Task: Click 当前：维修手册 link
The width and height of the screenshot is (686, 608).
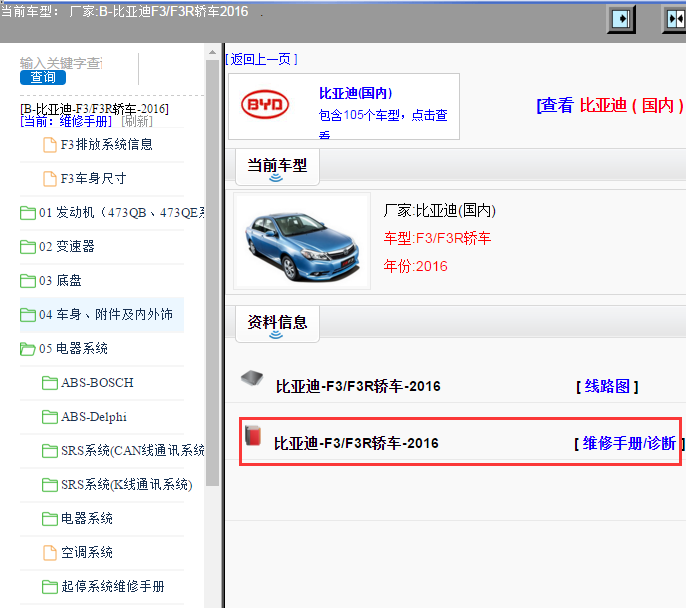Action: 66,121
